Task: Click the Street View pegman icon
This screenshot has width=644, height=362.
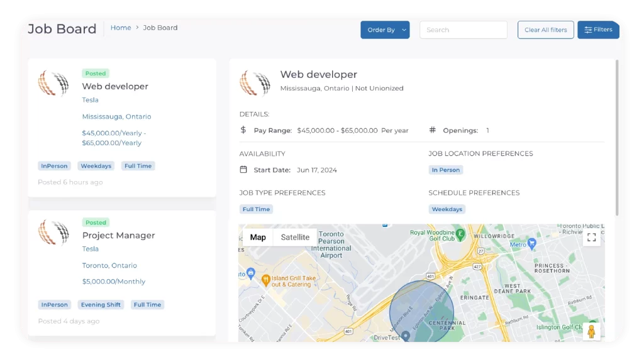Action: [591, 331]
